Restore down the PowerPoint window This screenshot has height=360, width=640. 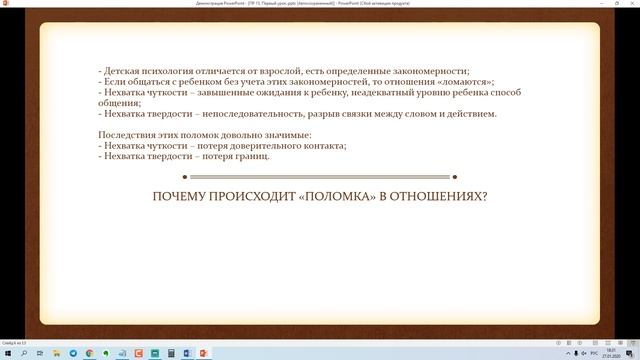click(617, 3)
